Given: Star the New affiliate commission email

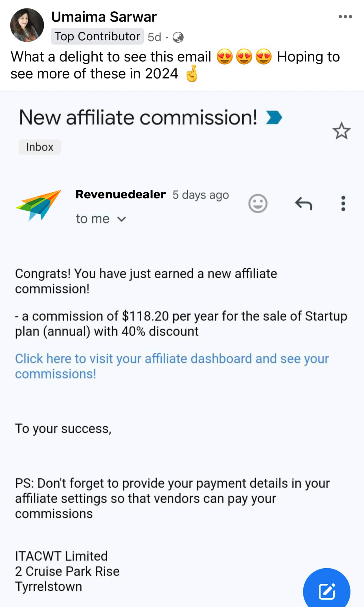Looking at the screenshot, I should 341,131.
